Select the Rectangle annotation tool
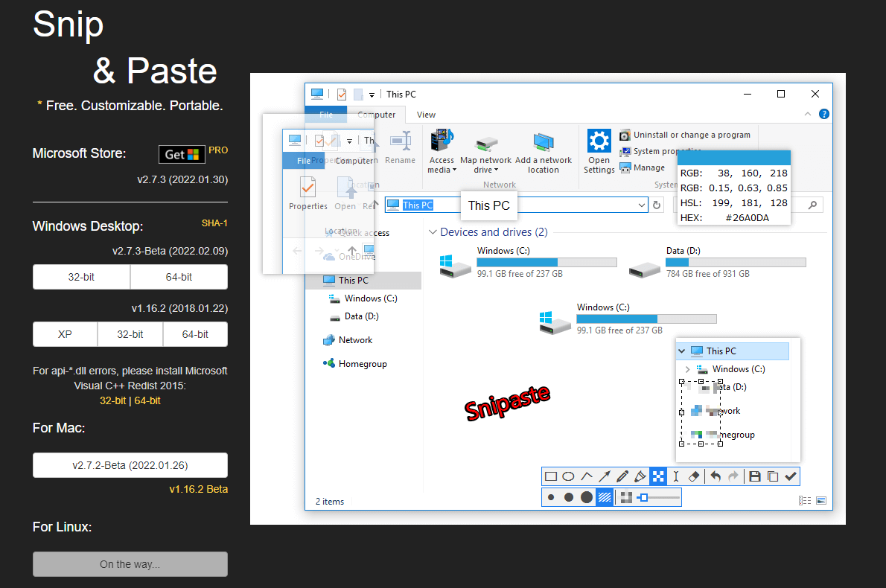The height and width of the screenshot is (588, 886). coord(551,476)
